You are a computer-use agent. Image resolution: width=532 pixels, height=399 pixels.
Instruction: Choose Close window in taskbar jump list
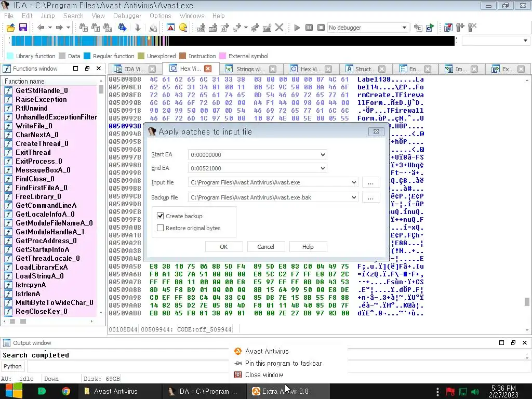[264, 375]
